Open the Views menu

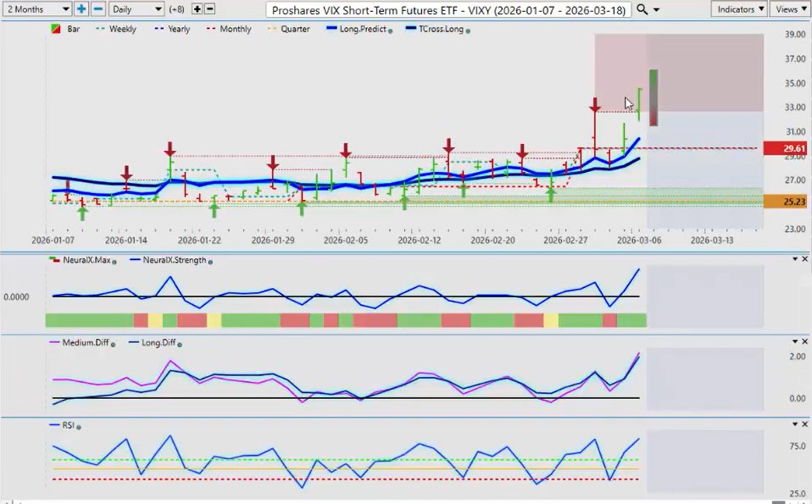tap(789, 8)
